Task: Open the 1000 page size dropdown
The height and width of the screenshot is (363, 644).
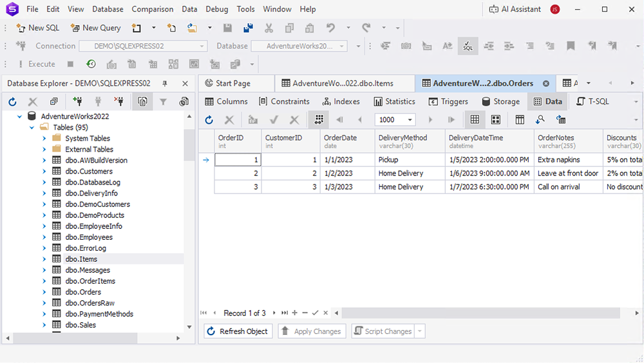Action: (x=411, y=120)
